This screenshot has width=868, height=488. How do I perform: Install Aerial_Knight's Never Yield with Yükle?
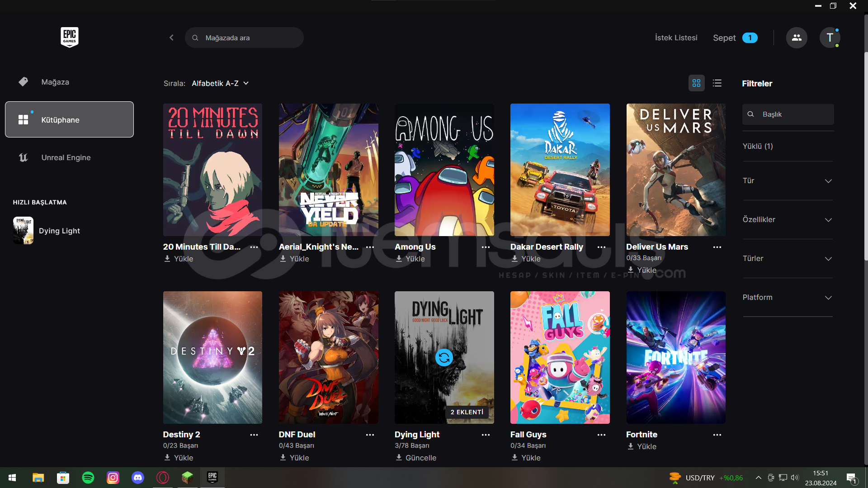[294, 259]
